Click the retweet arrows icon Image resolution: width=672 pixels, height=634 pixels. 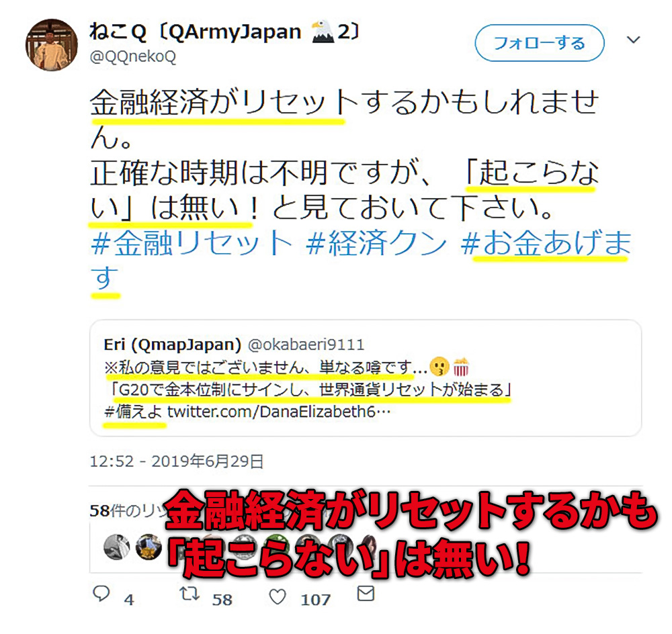(x=189, y=594)
